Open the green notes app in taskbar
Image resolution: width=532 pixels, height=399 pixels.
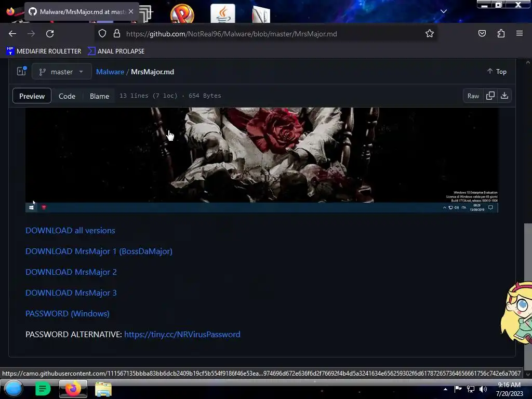(43, 389)
